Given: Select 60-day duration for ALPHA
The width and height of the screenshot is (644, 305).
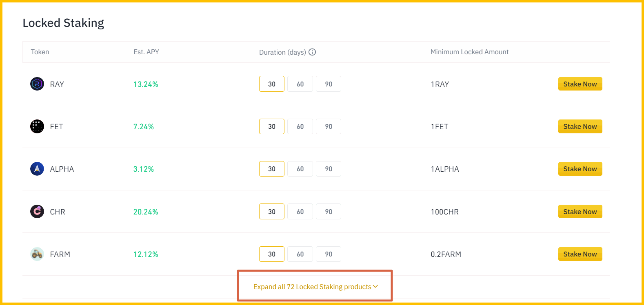Looking at the screenshot, I should 300,169.
